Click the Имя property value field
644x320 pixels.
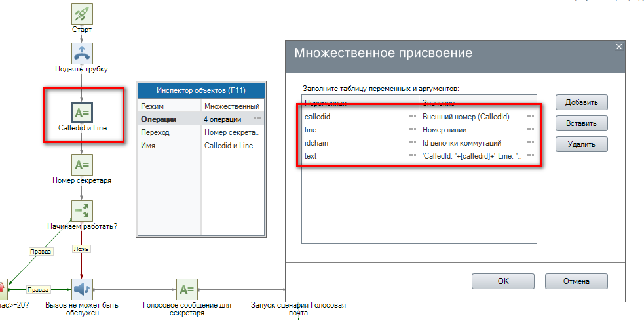tap(231, 146)
